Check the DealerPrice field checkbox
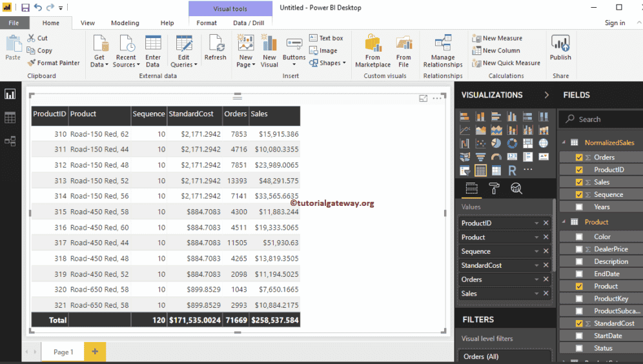The width and height of the screenshot is (643, 364). [x=579, y=249]
